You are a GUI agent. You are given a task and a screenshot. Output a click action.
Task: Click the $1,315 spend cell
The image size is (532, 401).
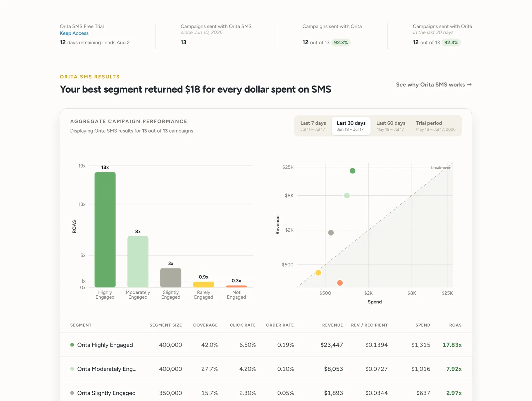(421, 345)
